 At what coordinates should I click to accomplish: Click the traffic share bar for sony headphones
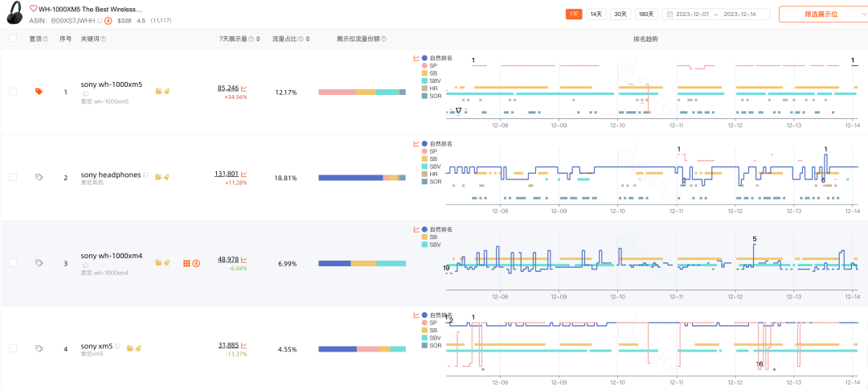[362, 178]
